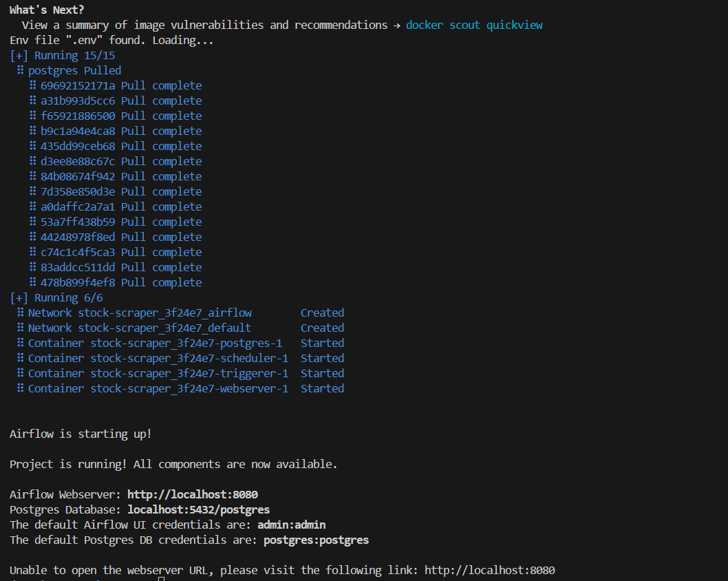
Task: Click 'Started' status of the webserver container
Action: pyautogui.click(x=322, y=389)
